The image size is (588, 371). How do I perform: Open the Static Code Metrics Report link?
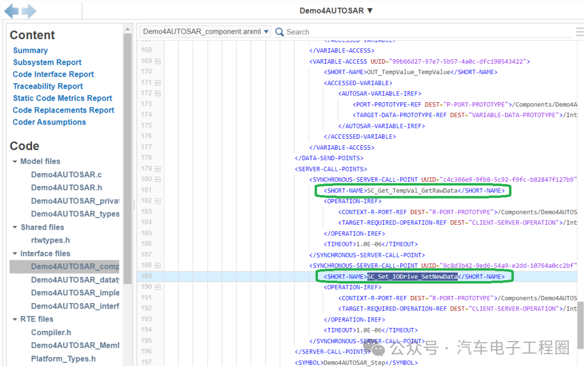(x=62, y=98)
